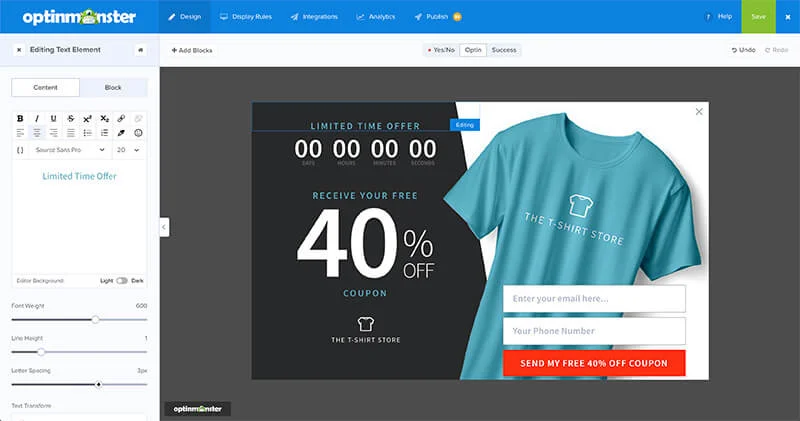The image size is (800, 421).
Task: Switch to the Block tab
Action: point(113,88)
